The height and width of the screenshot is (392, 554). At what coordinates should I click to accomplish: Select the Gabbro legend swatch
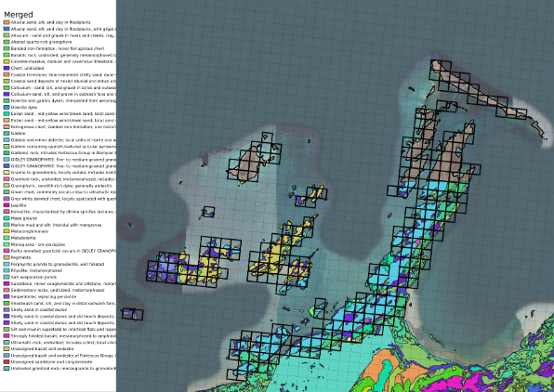7,134
